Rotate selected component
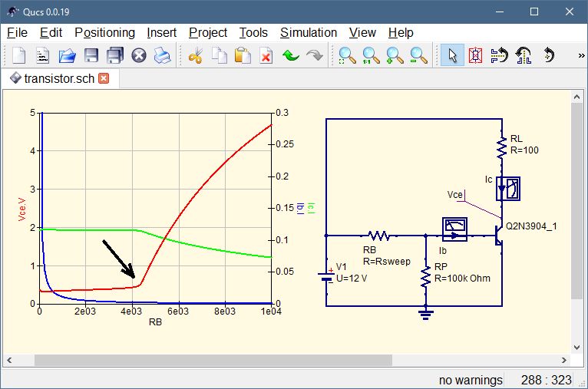 pos(548,54)
